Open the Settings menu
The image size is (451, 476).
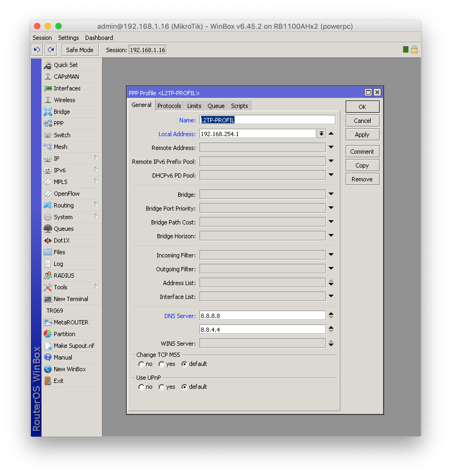(x=68, y=38)
